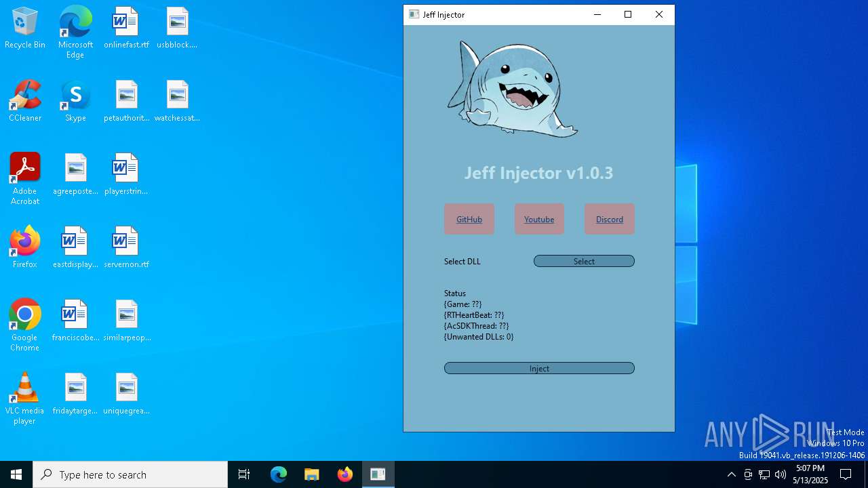Open volume control tray icon
This screenshot has height=488, width=868.
click(x=781, y=474)
